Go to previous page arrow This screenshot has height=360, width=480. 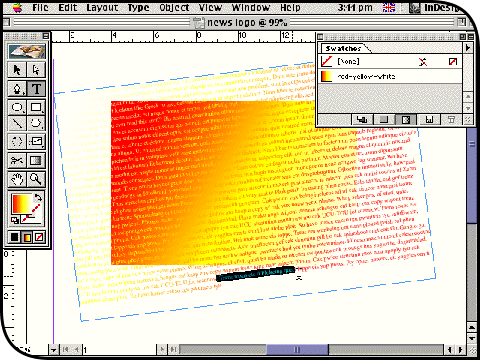pos(77,349)
